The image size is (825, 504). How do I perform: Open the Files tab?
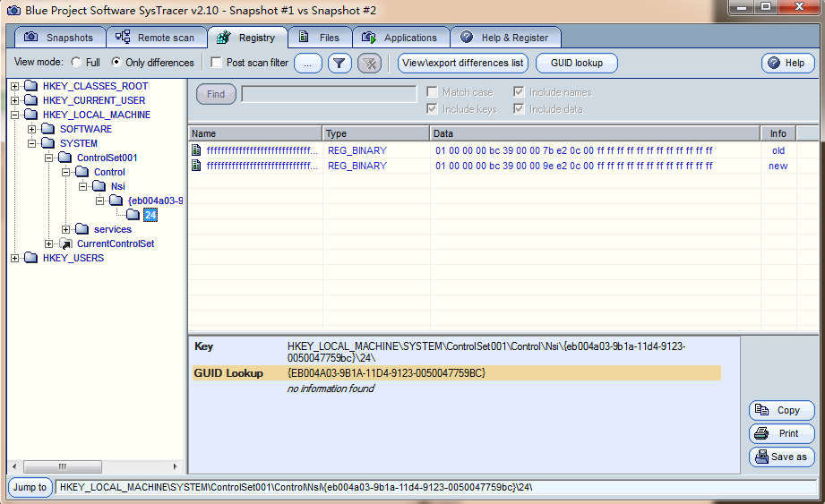tap(320, 38)
